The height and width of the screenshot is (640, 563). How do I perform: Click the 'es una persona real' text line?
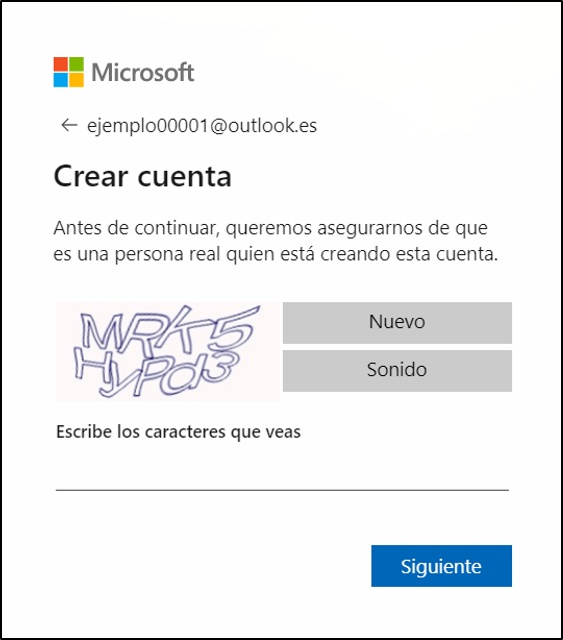coord(276,254)
